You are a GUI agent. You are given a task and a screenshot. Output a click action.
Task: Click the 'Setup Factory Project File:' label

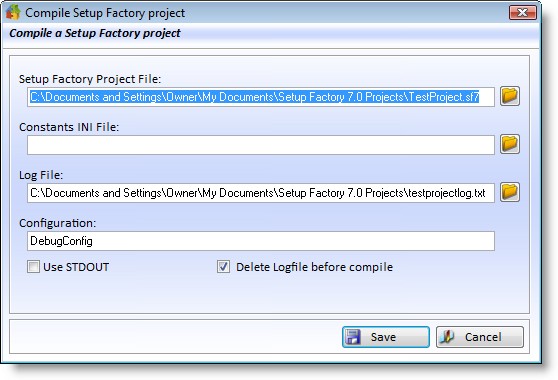click(90, 79)
